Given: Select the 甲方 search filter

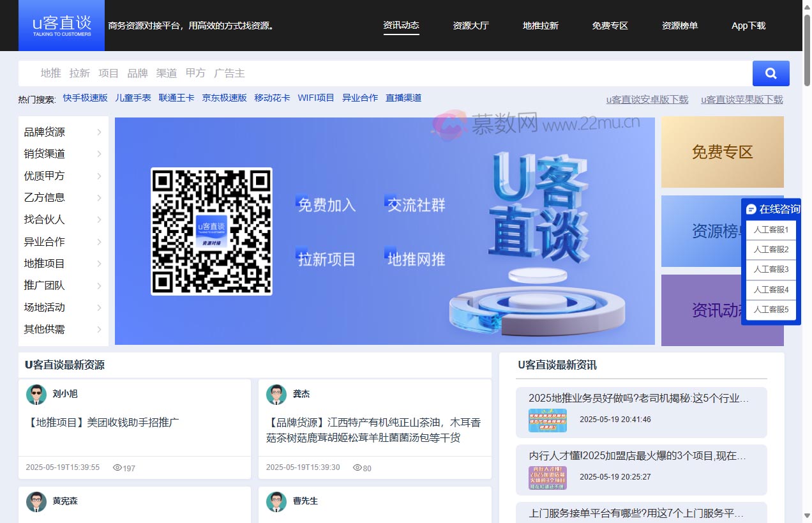Looking at the screenshot, I should point(195,73).
